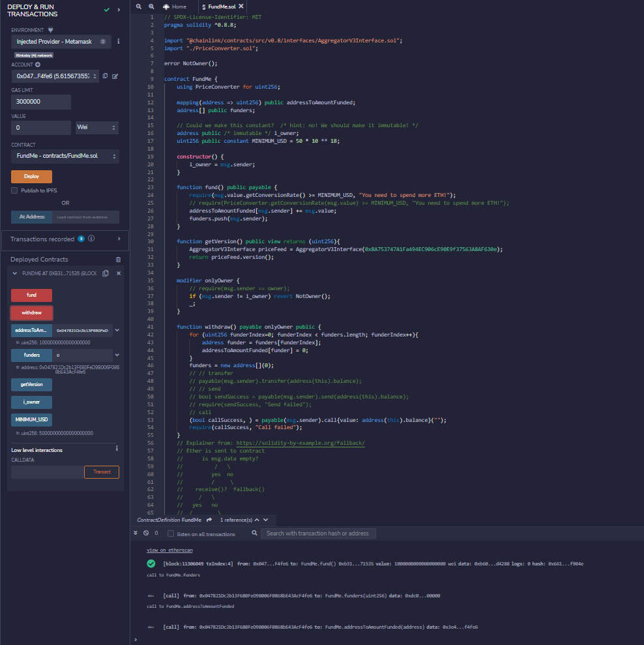This screenshot has width=644, height=645.
Task: Click the Search with transaction hash field
Action: 318,533
